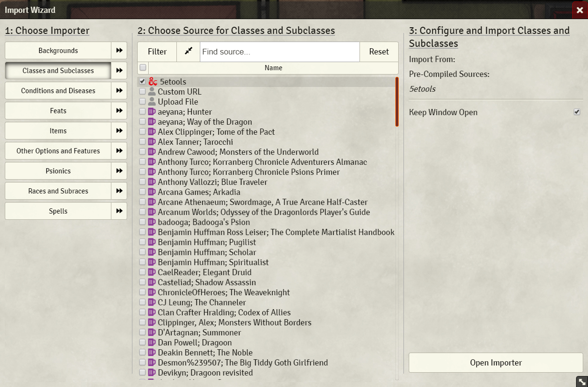Click the source list scrollbar thumb
The image size is (588, 387).
pos(397,102)
